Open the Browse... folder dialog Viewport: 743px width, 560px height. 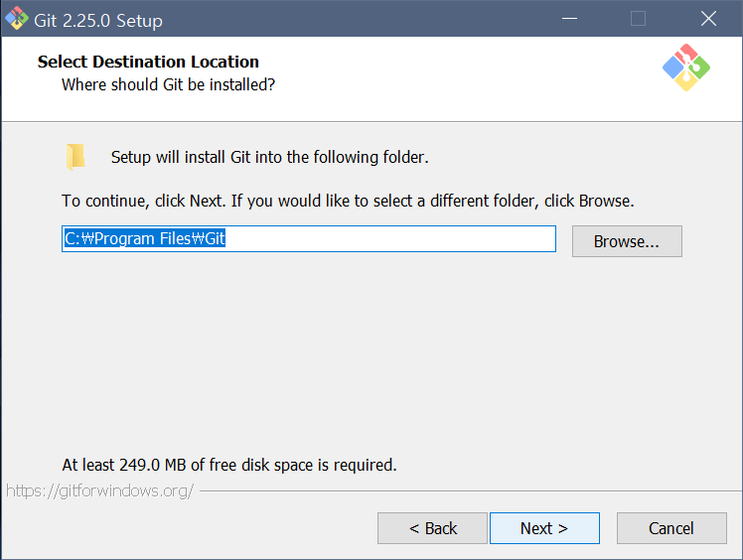[627, 241]
